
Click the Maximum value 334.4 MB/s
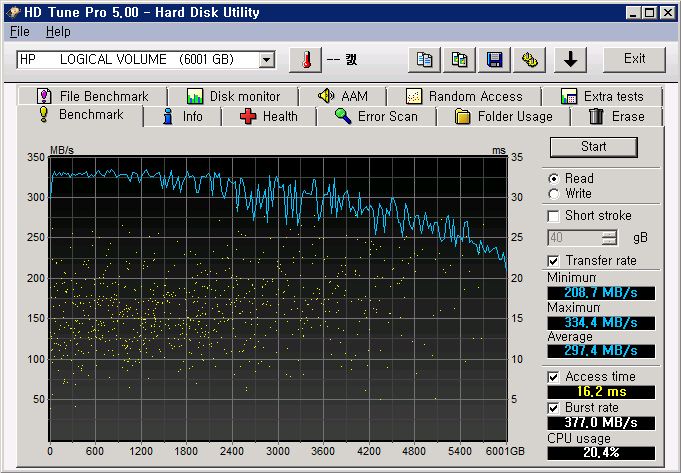(601, 323)
